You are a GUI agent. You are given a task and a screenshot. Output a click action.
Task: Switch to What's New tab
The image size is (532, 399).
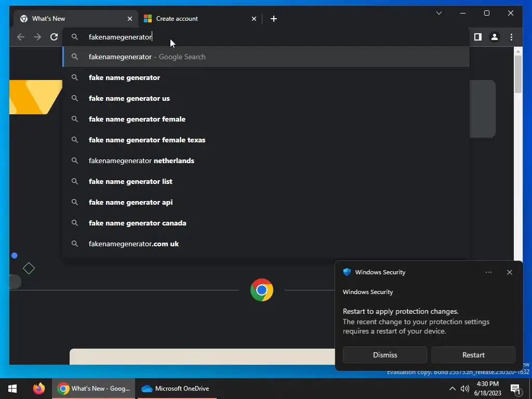[76, 19]
